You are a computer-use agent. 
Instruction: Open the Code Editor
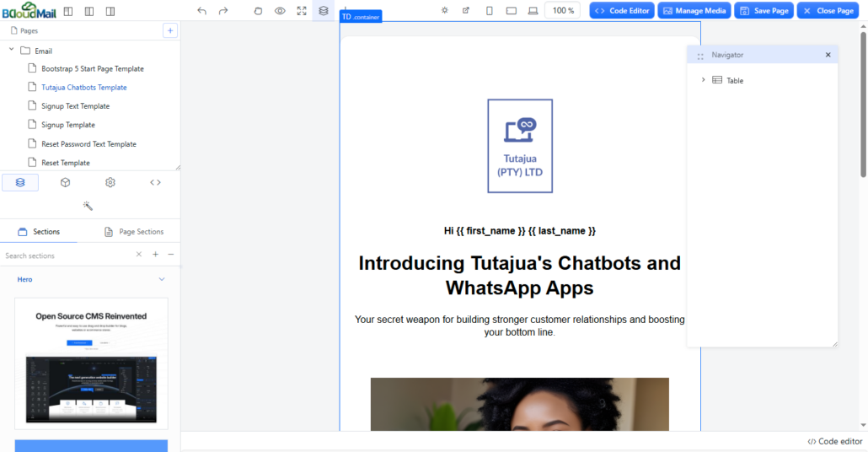(x=622, y=10)
